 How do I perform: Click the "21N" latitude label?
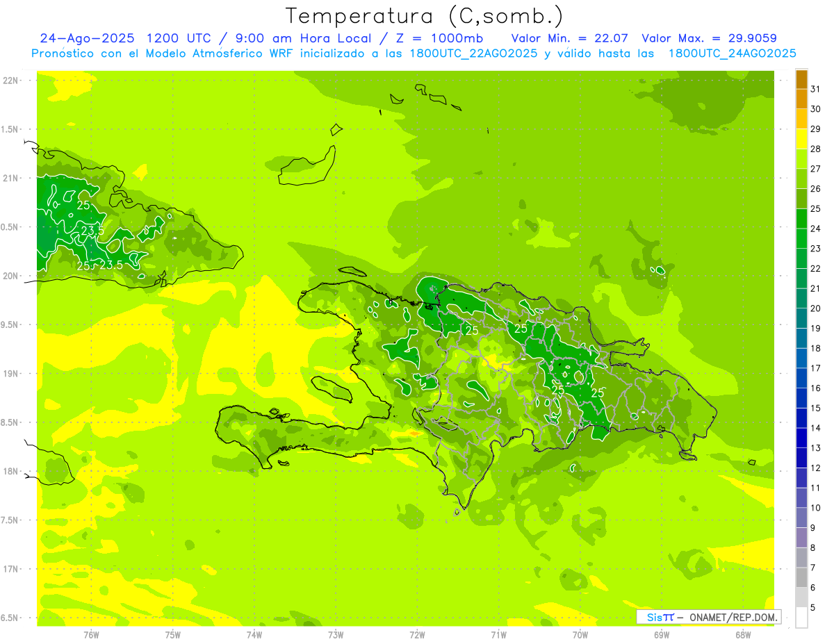[x=10, y=178]
